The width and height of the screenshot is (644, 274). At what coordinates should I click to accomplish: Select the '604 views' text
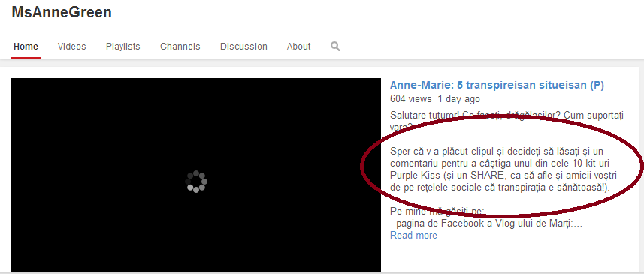click(411, 99)
